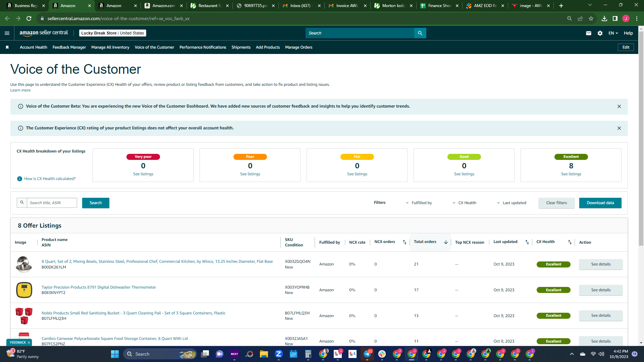Image resolution: width=644 pixels, height=362 pixels.
Task: Bookmark this page with the star icon
Action: (591, 18)
